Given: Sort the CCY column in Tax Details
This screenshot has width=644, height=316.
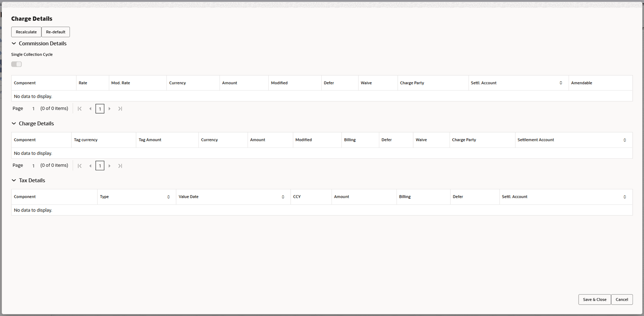Looking at the screenshot, I should pyautogui.click(x=311, y=197).
